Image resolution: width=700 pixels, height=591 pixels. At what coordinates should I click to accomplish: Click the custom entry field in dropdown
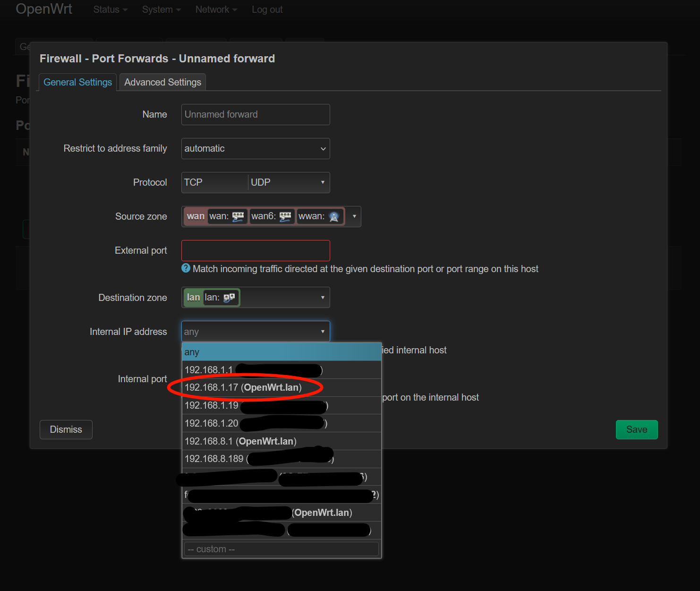point(282,549)
